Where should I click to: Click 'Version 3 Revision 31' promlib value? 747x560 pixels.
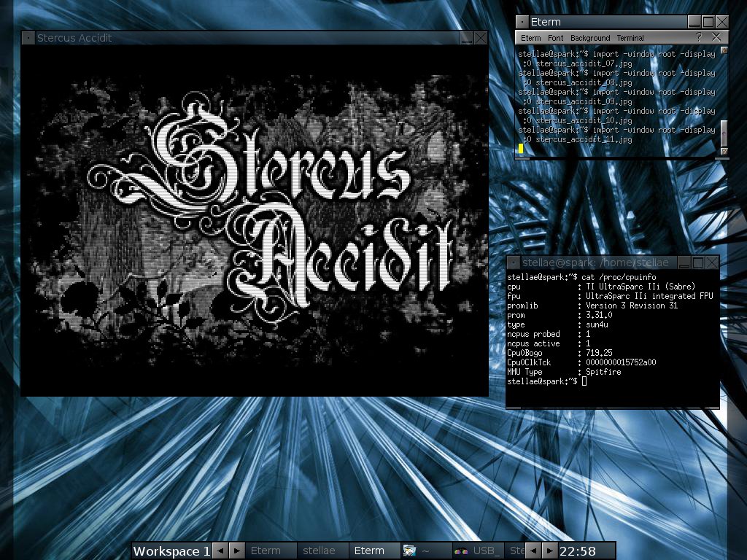click(632, 306)
